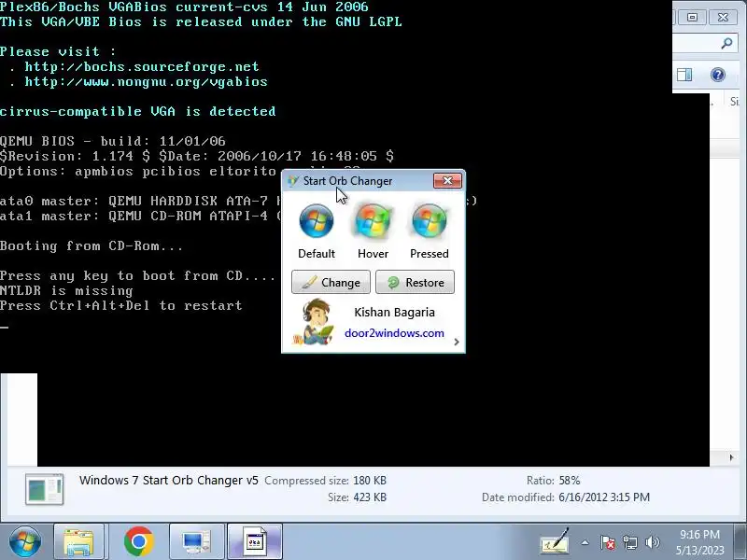Click the Start Orb Changer title icon
The image size is (747, 560).
click(292, 181)
